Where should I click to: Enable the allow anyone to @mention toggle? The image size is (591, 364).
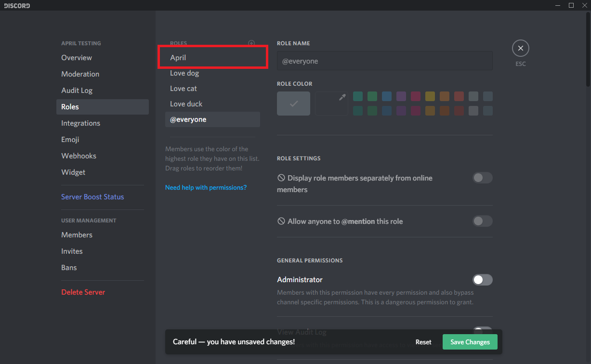(x=482, y=221)
